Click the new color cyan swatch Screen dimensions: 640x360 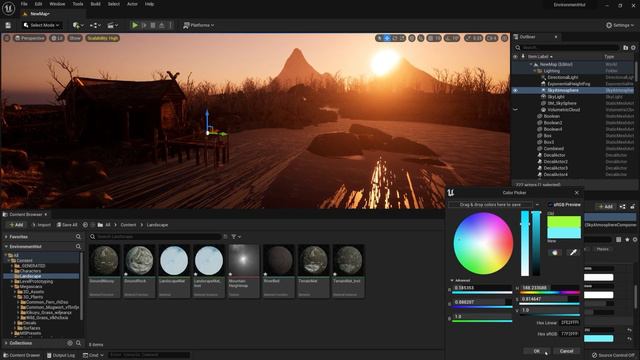click(564, 233)
